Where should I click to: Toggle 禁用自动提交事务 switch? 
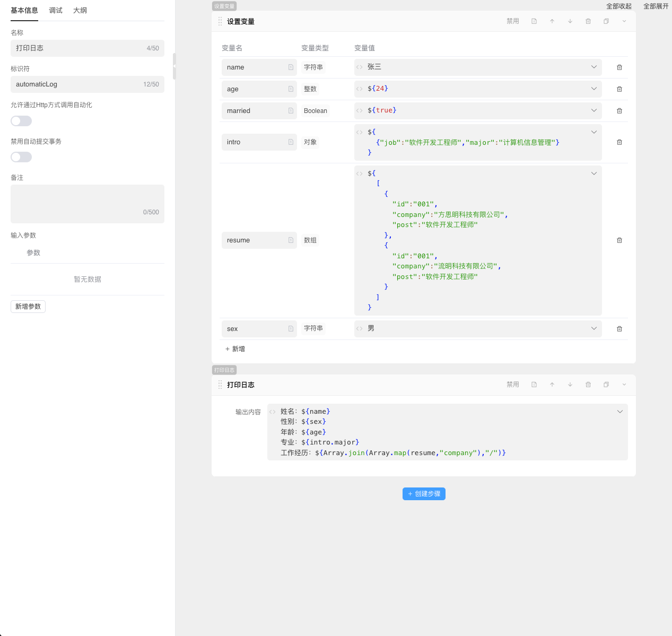pos(21,157)
